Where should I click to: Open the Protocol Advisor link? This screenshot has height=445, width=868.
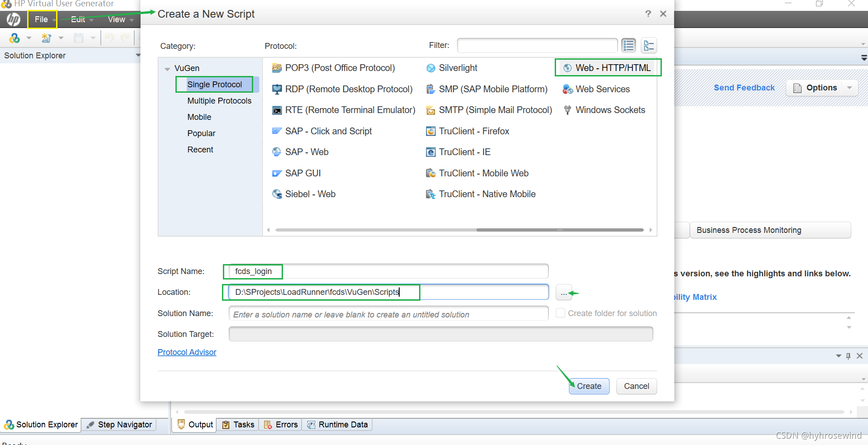click(x=187, y=352)
